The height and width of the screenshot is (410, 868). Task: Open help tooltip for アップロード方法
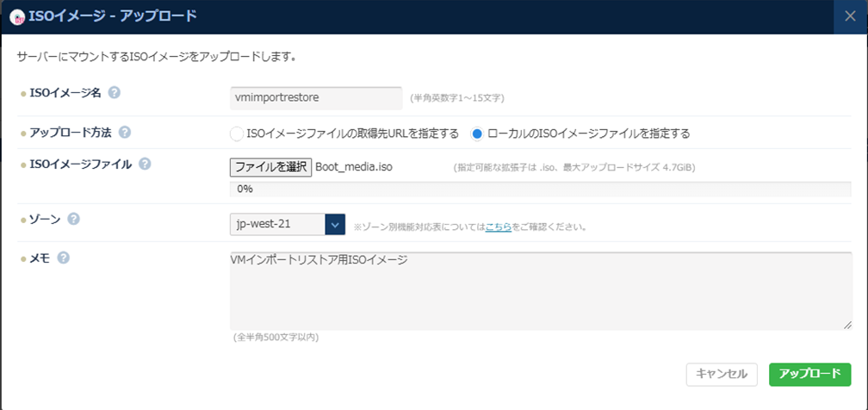pos(125,133)
